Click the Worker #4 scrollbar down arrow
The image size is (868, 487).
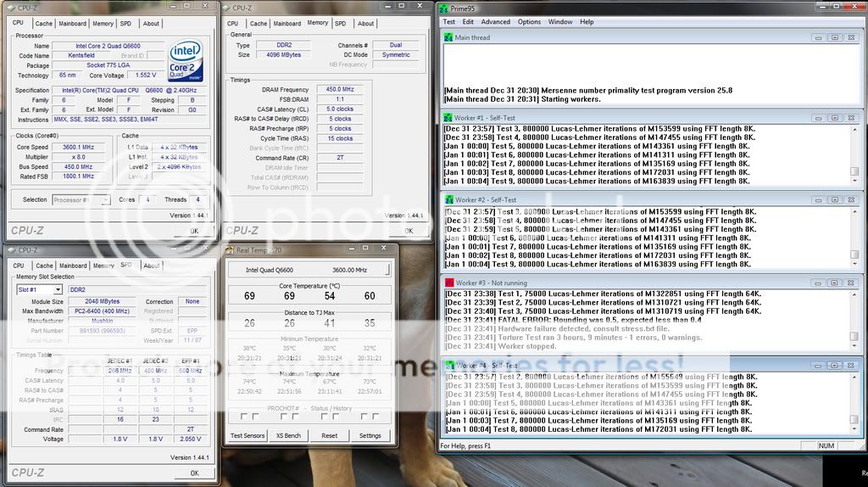pos(854,428)
